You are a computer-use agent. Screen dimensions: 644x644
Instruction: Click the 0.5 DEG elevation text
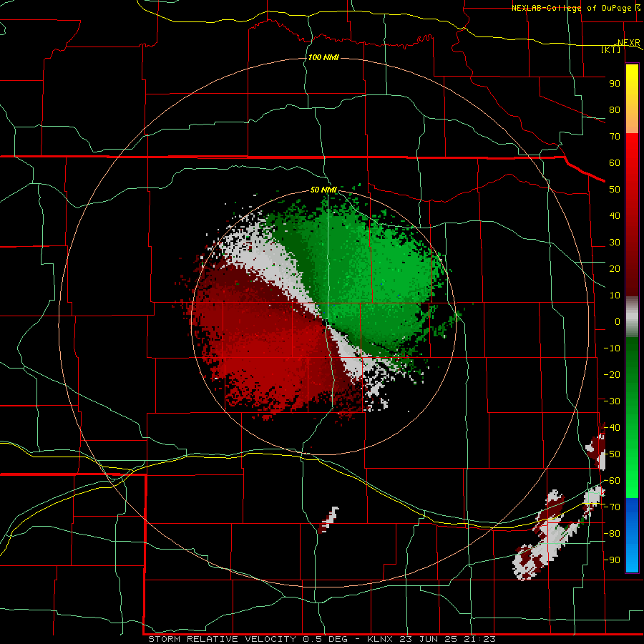pos(326,639)
